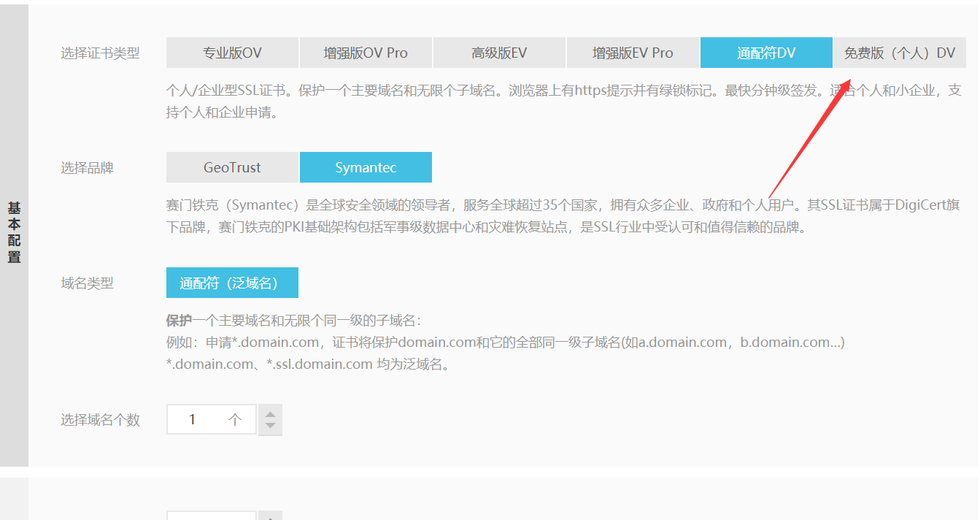Click the 个人/企业型SSL证书 description text

[563, 102]
